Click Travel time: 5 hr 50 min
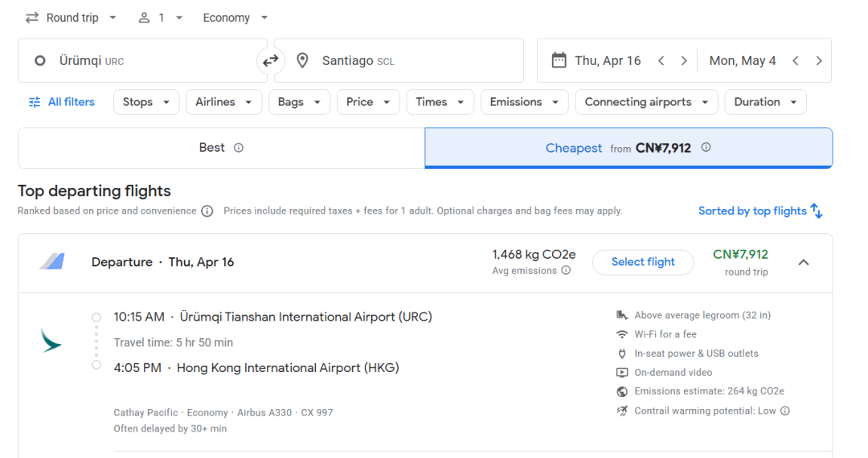The image size is (868, 458). tap(174, 342)
